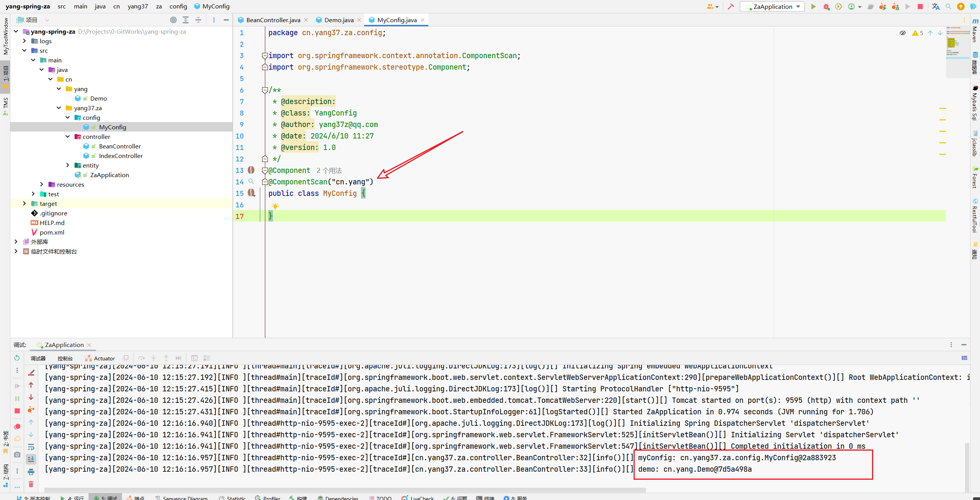Screen dimensions: 980x500
Task: Open project panel options (three dots)
Action: (x=214, y=20)
